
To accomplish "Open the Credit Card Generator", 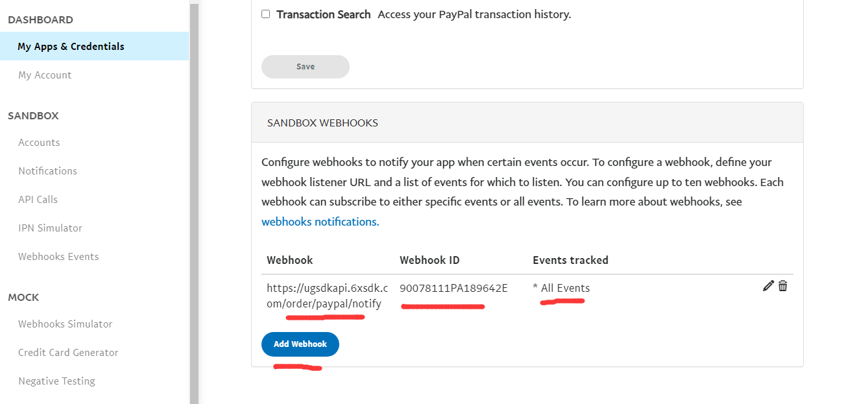I will click(68, 353).
